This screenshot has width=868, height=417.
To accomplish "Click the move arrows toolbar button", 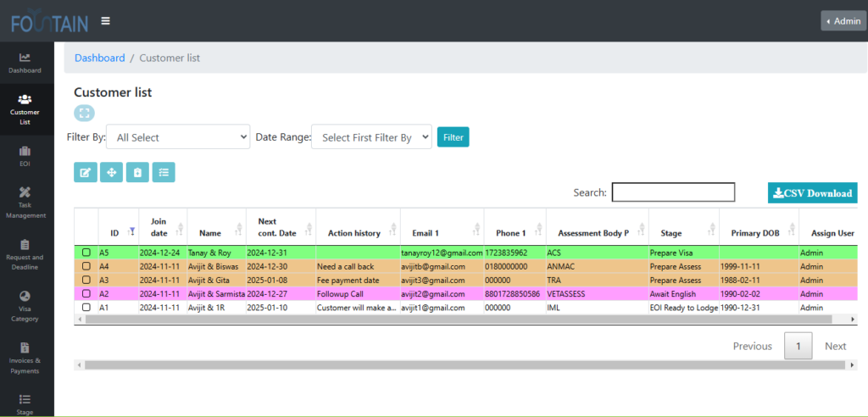I will click(x=111, y=173).
